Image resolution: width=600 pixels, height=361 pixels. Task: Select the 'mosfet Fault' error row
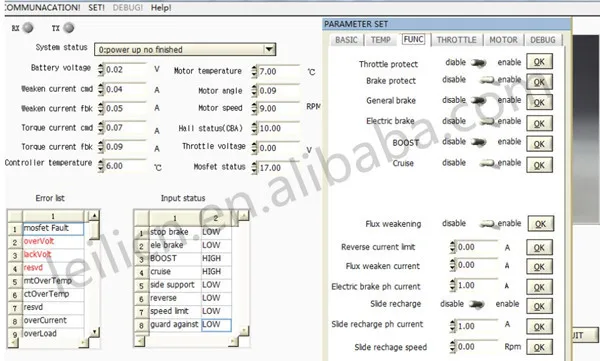tap(53, 229)
